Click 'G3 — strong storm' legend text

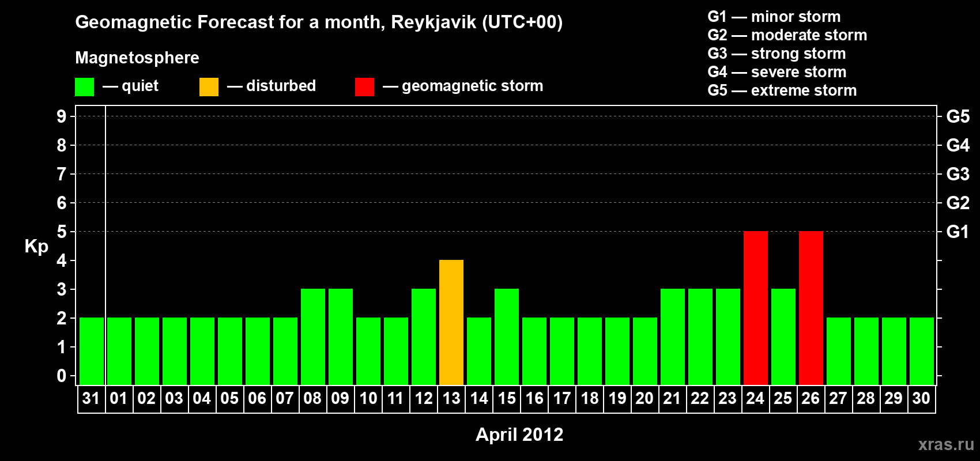[777, 54]
